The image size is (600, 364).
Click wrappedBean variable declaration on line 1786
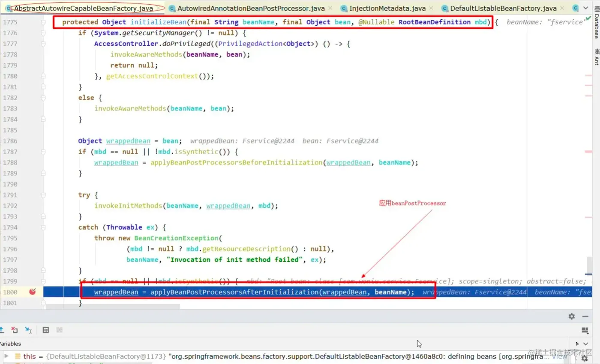point(128,141)
